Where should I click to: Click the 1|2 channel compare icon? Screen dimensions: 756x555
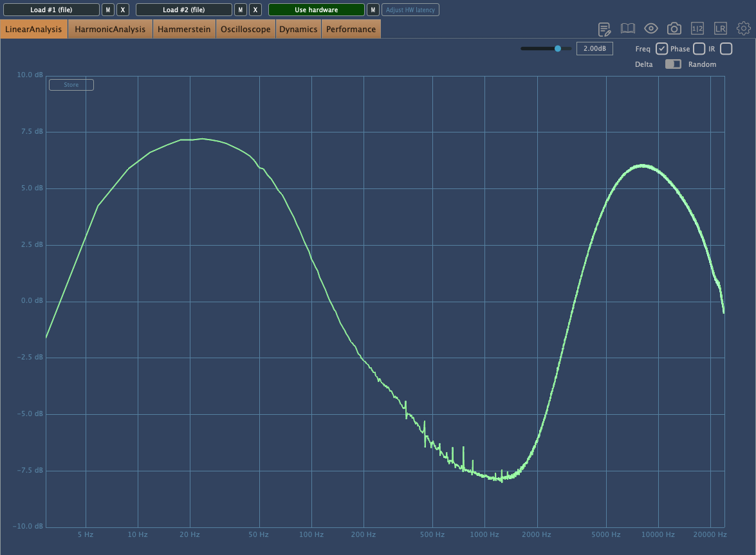(x=697, y=28)
